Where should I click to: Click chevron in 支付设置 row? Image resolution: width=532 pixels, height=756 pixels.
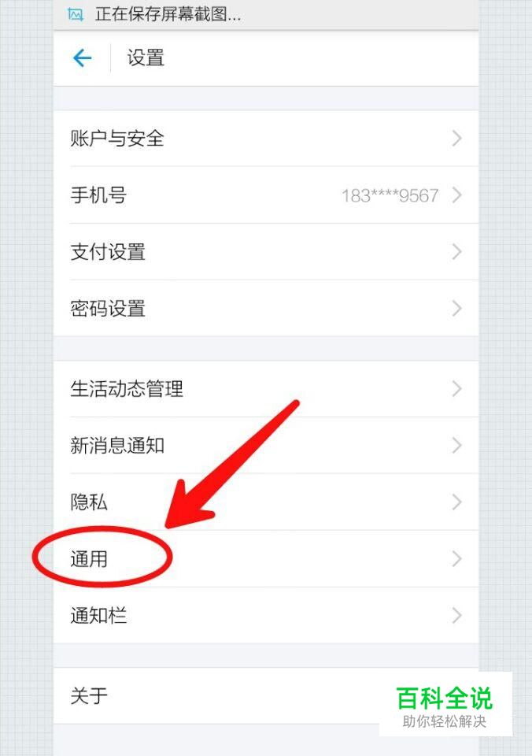point(456,252)
